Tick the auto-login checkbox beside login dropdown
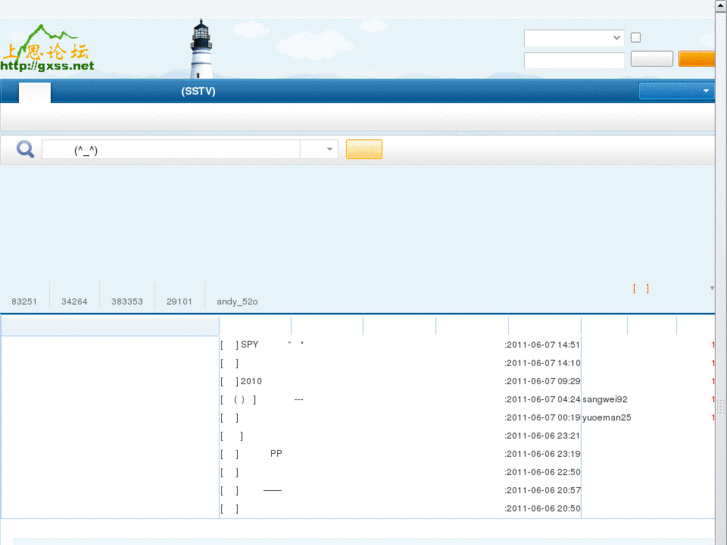Viewport: 727px width, 545px height. [x=636, y=38]
